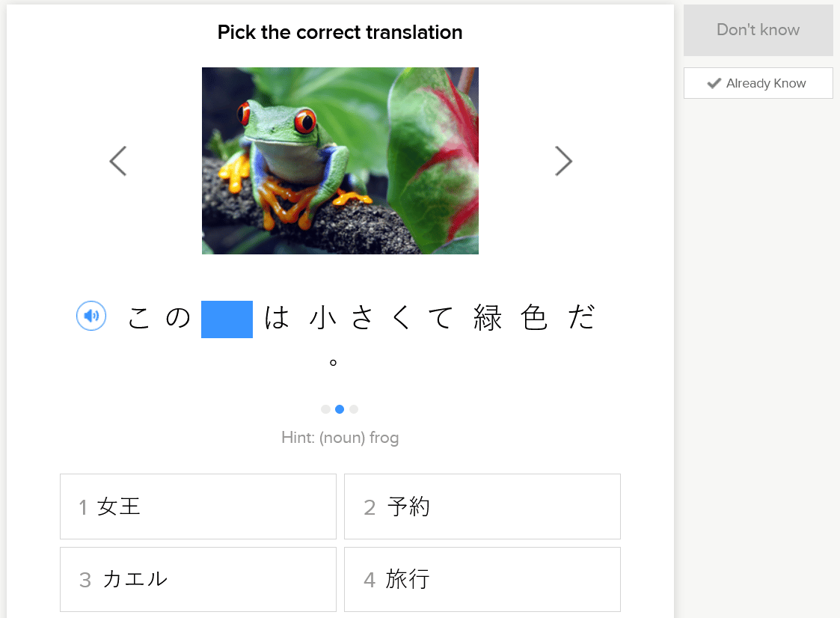Viewport: 840px width, 618px height.
Task: Choose answer 4 旅行
Action: click(482, 579)
